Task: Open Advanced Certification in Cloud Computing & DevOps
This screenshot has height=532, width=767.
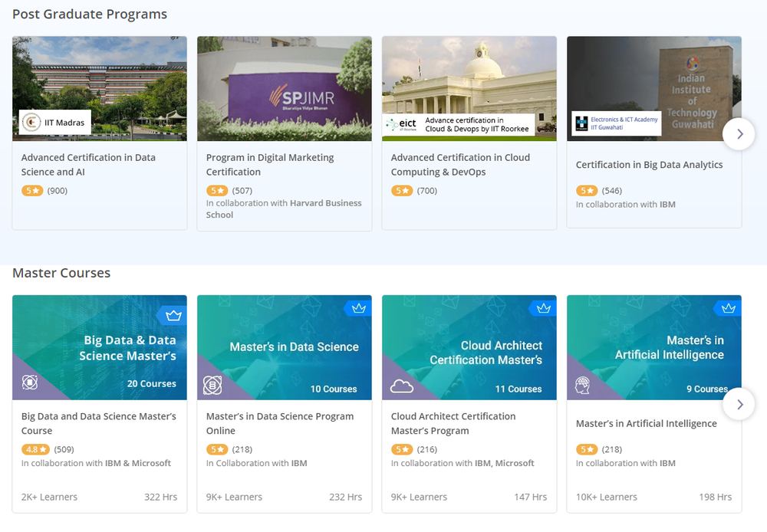Action: pyautogui.click(x=460, y=165)
